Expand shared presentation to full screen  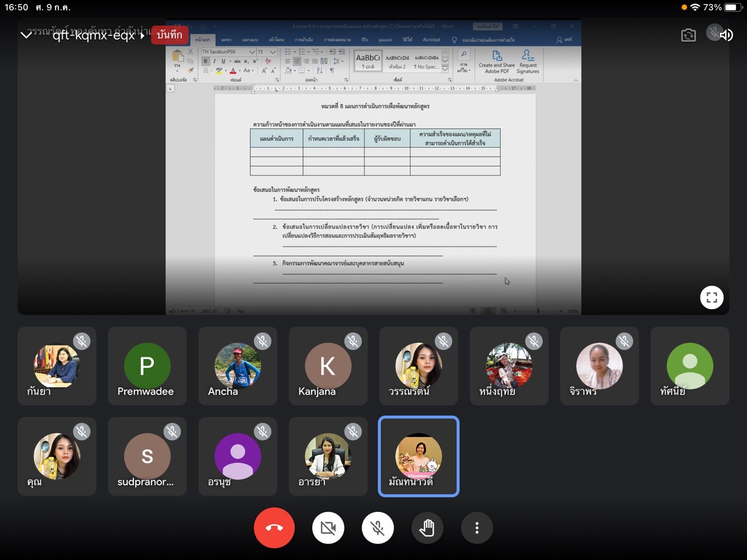click(711, 298)
